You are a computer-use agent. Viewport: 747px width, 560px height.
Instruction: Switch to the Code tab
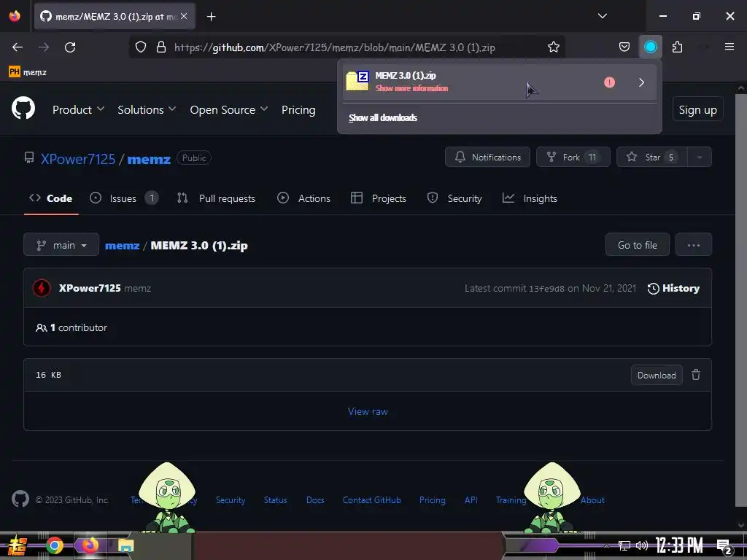pyautogui.click(x=51, y=198)
